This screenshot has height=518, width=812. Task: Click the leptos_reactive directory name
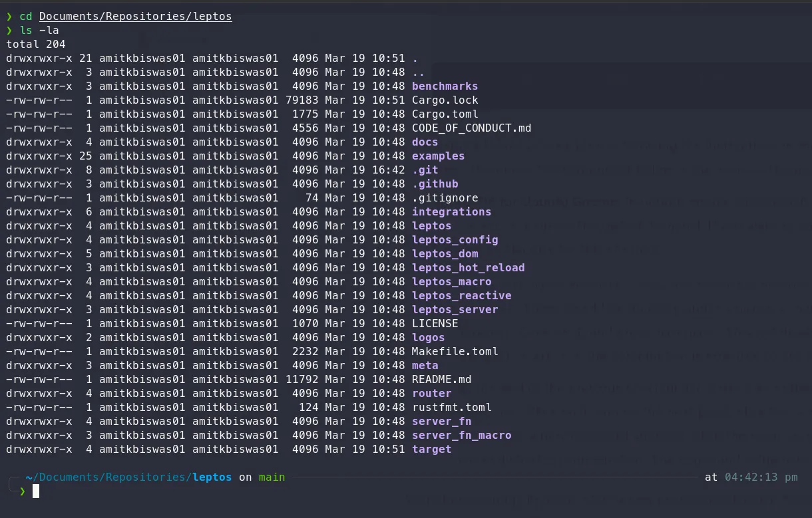click(x=461, y=295)
